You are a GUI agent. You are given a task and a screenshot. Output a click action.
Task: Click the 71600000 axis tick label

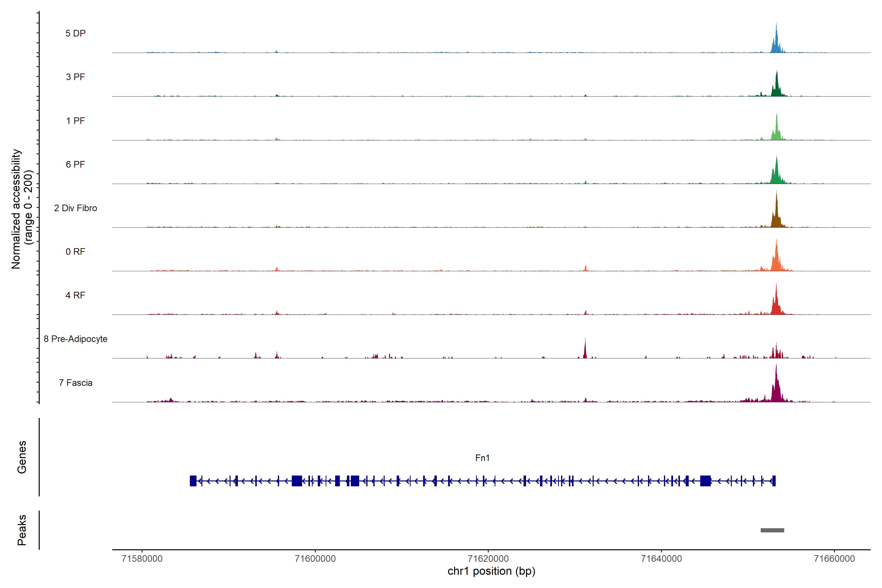tap(315, 558)
